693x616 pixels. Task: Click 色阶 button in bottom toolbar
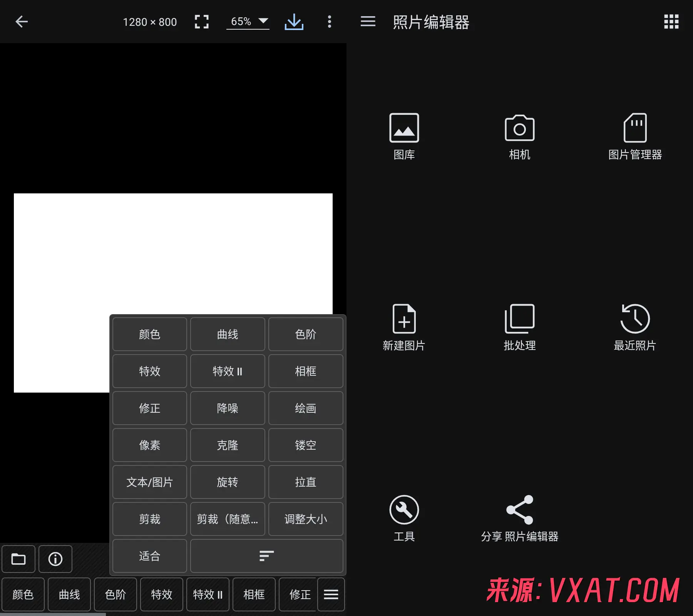(x=115, y=594)
